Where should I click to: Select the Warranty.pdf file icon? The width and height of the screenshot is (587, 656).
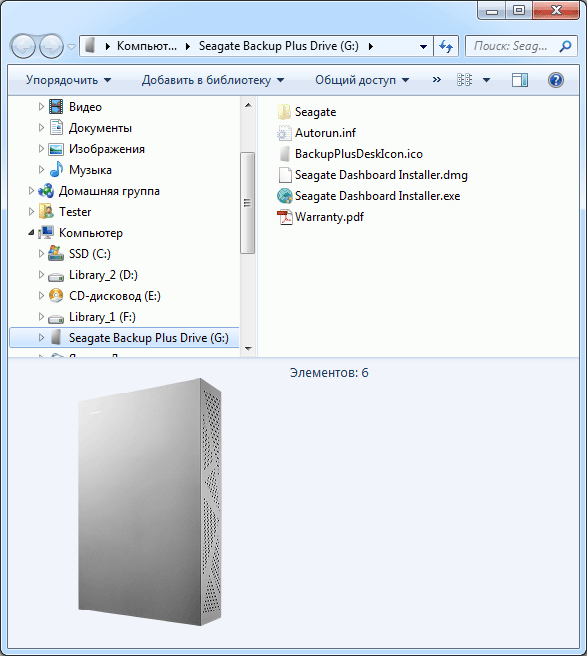(285, 217)
